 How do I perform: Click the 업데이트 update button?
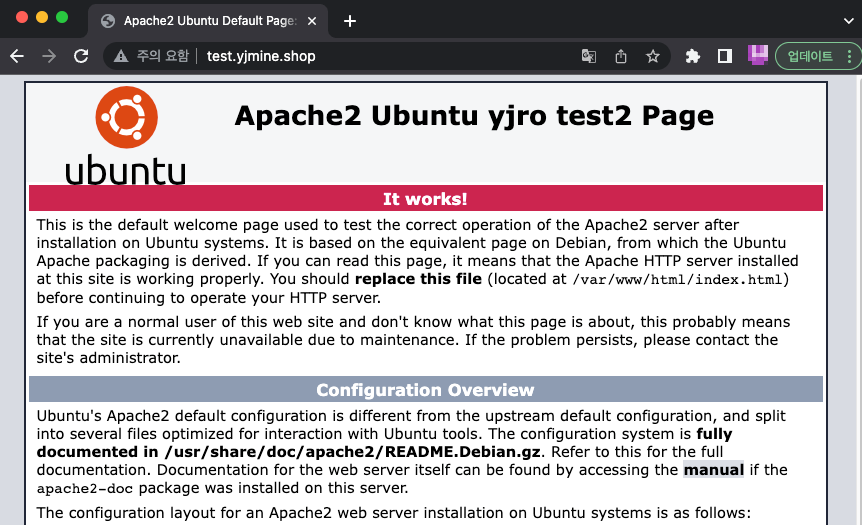[810, 56]
